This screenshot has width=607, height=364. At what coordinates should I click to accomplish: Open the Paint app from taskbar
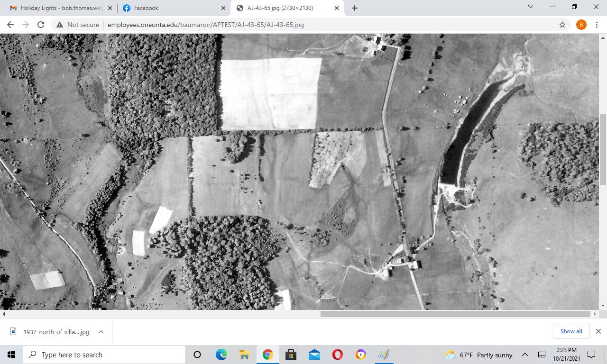pyautogui.click(x=384, y=355)
